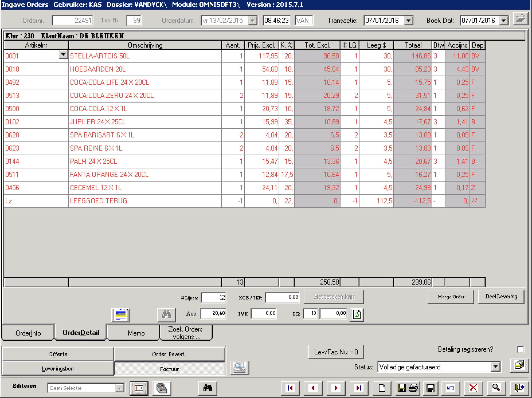
Task: Click the Marge Order button
Action: click(451, 297)
